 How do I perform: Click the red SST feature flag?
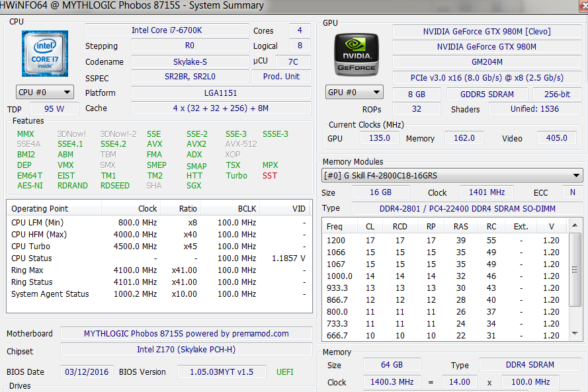(270, 176)
